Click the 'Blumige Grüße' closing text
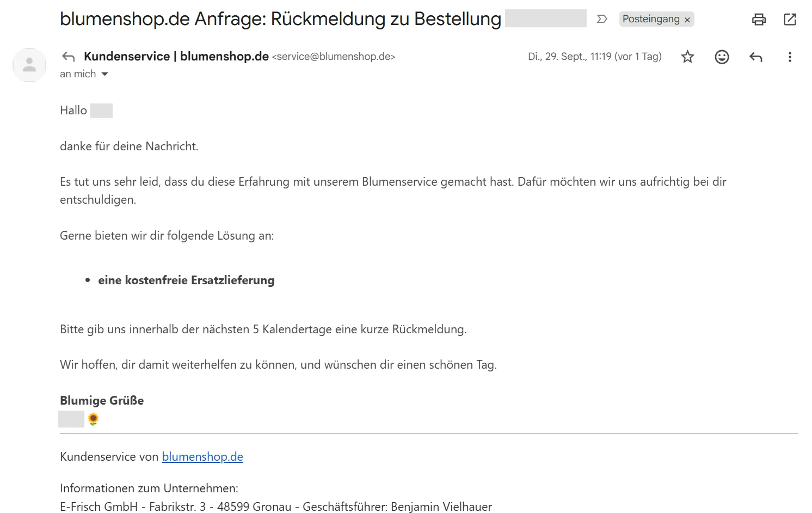 pyautogui.click(x=102, y=400)
